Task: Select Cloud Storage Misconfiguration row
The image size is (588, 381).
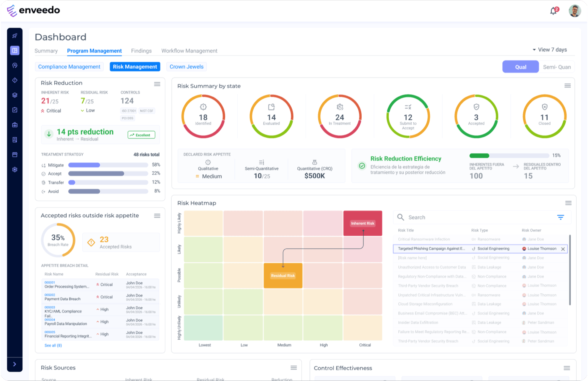Action: pyautogui.click(x=480, y=304)
